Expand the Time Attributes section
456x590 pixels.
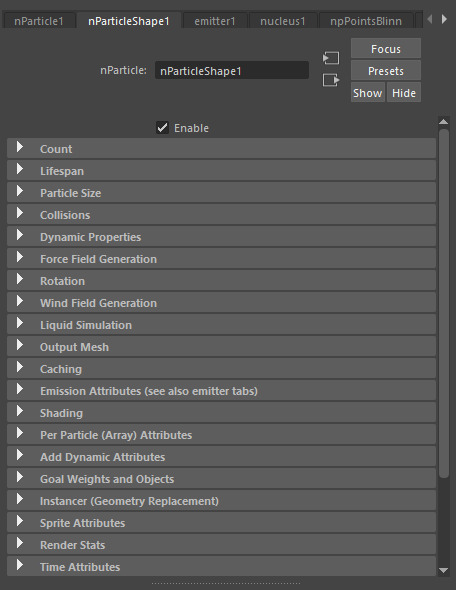point(221,567)
